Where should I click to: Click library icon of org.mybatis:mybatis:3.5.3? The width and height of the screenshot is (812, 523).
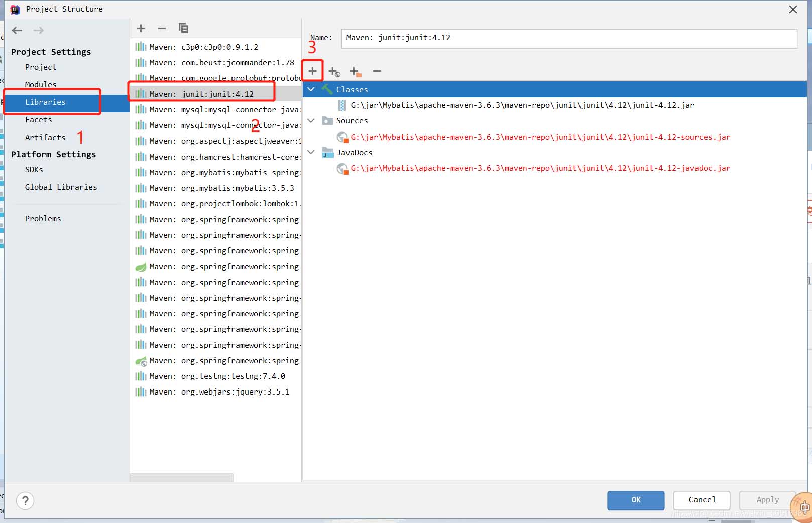[x=141, y=188]
